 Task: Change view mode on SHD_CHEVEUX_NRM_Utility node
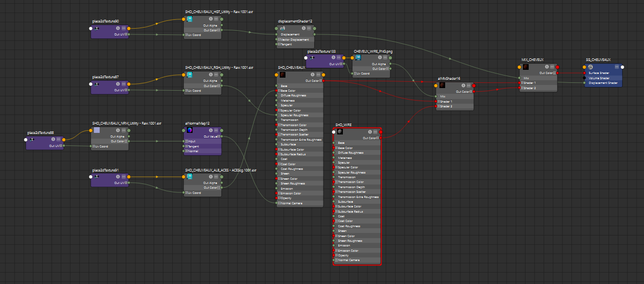[x=124, y=130]
